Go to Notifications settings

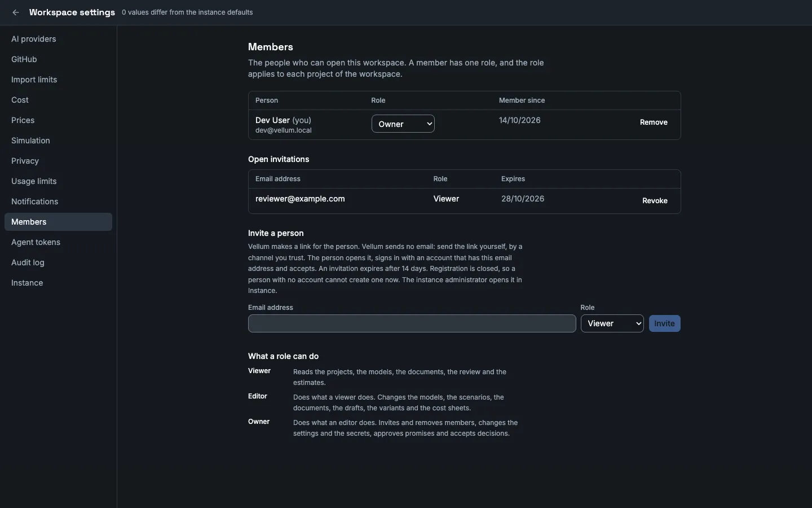pyautogui.click(x=58, y=202)
